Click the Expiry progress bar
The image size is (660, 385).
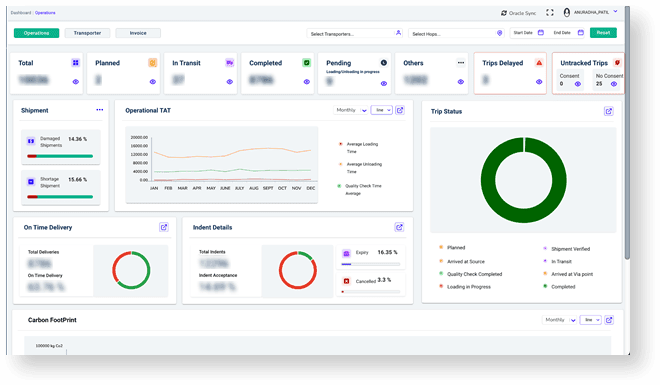[370, 264]
